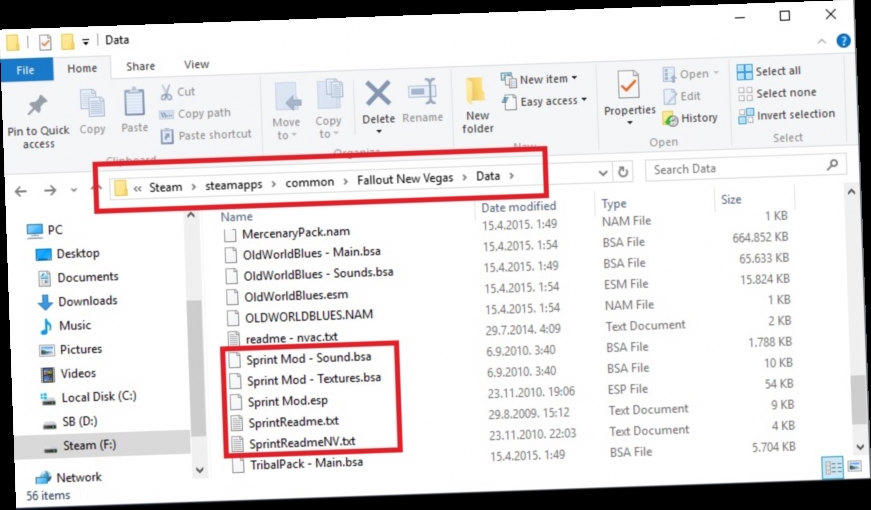
Task: Switch to details view icon in status bar
Action: (x=833, y=468)
